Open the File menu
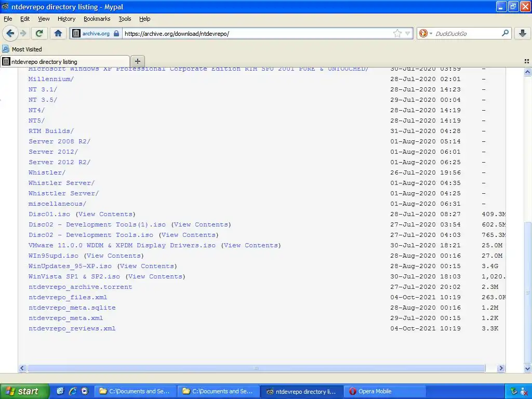 pos(8,19)
